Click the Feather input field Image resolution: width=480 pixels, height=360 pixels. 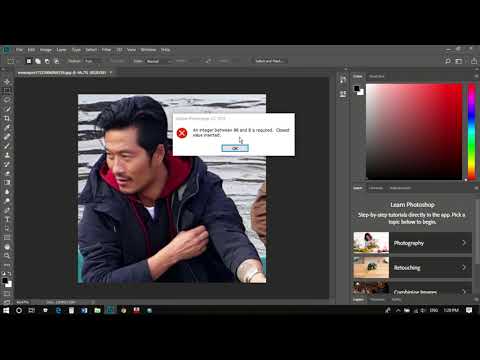point(93,61)
